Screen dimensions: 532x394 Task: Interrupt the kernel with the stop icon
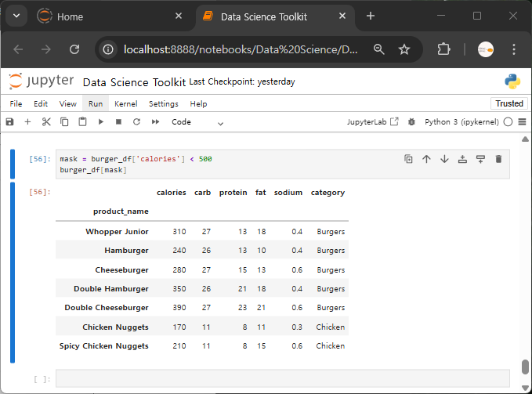click(118, 121)
